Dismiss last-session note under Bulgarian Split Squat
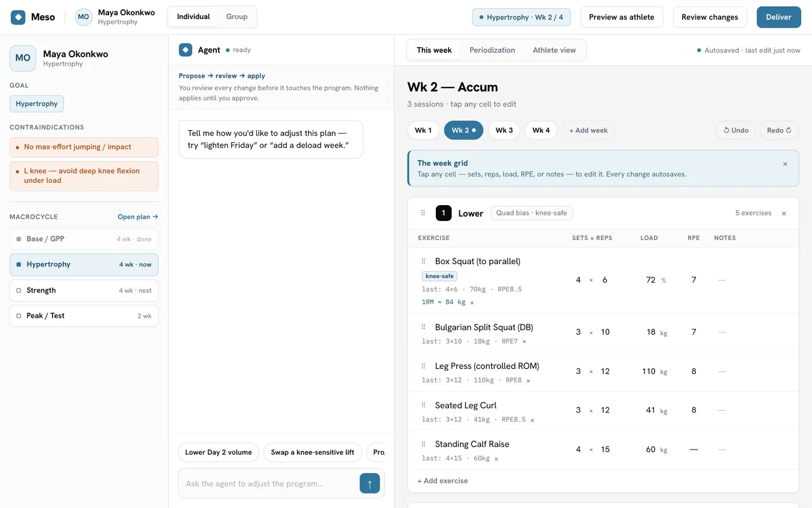812x508 pixels. (x=524, y=342)
